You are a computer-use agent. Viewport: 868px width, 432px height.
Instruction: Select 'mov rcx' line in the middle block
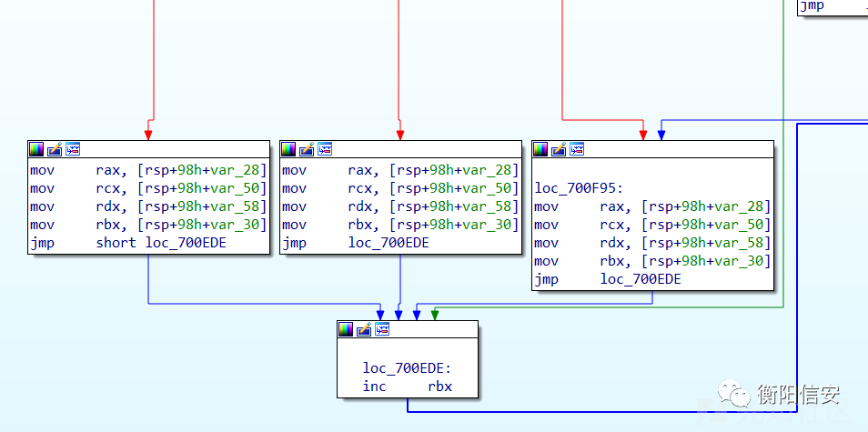pos(400,188)
